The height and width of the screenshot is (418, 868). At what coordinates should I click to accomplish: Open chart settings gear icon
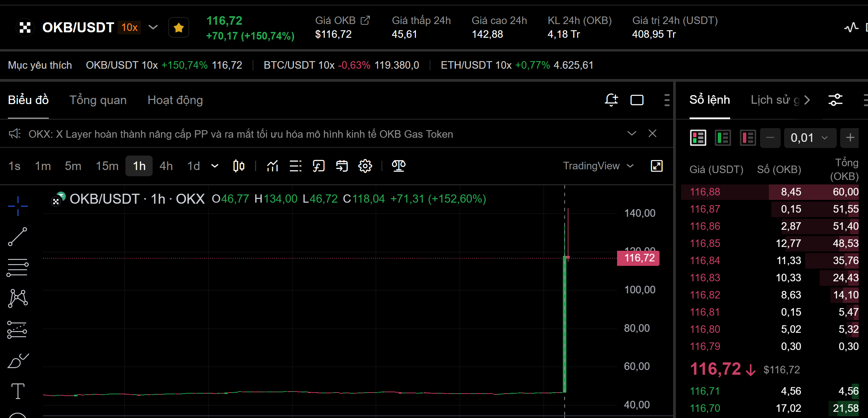(365, 166)
